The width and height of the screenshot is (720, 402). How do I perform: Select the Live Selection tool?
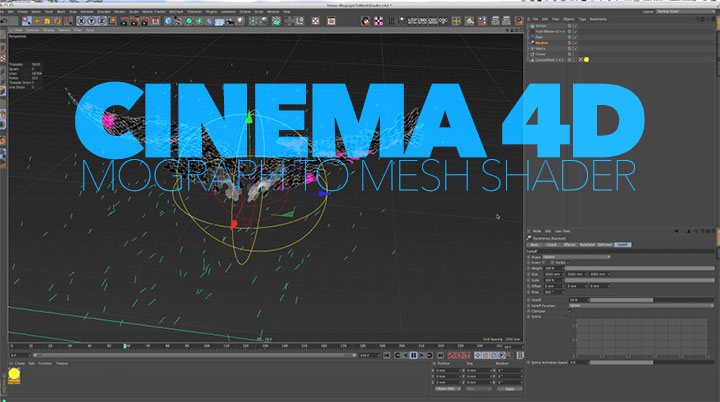point(27,21)
